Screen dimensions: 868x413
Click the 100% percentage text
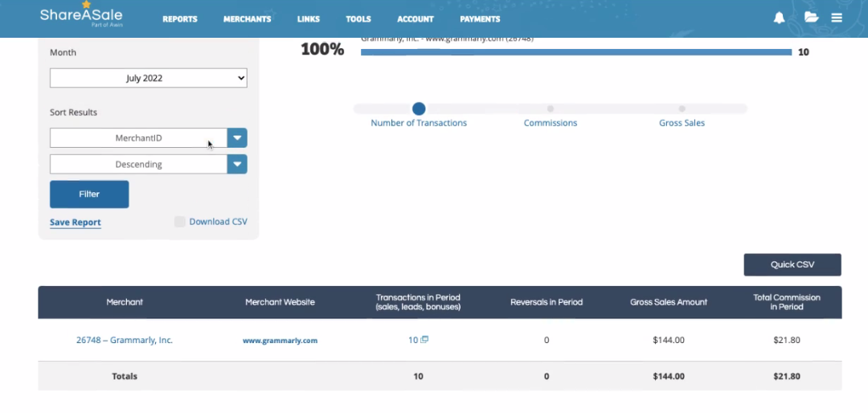click(322, 49)
